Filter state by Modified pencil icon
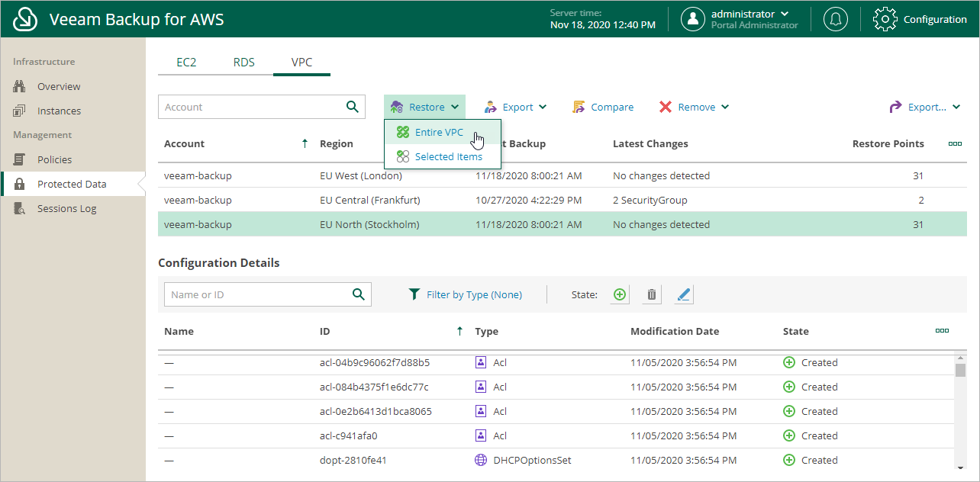Screen dimensions: 980x482 [x=684, y=294]
